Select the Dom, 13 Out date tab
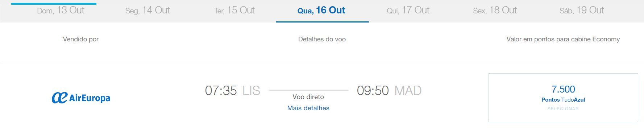Screen dimensions: 644x131 [x=61, y=10]
